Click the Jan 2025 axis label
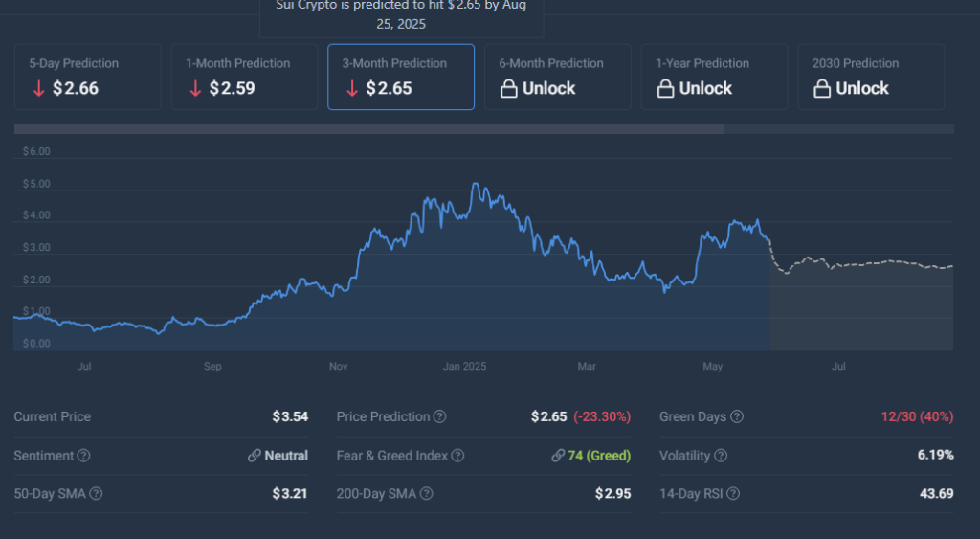 coord(464,367)
